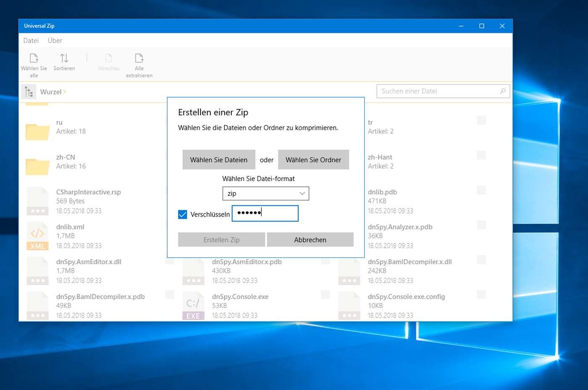588x390 pixels.
Task: Select the dnSpy.AsmEditor.x.pdb file name
Action: tap(247, 262)
